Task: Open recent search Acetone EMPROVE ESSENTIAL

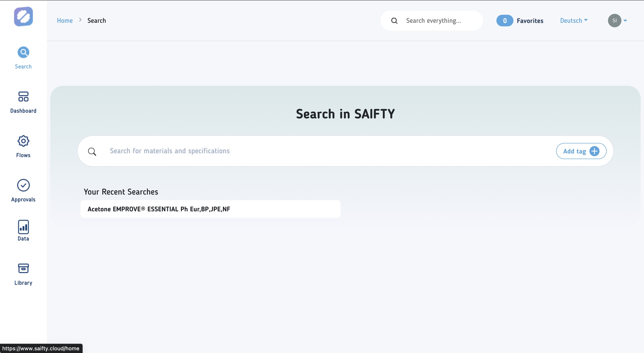Action: pos(210,209)
